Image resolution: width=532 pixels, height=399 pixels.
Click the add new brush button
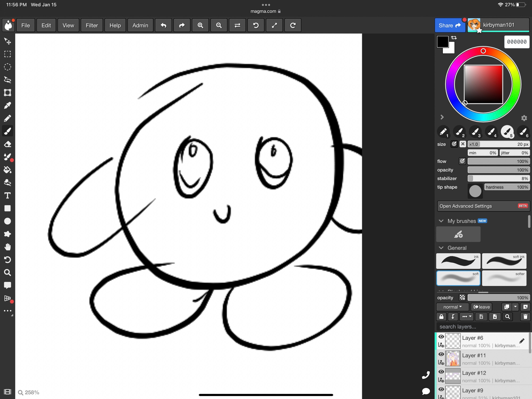coord(458,234)
